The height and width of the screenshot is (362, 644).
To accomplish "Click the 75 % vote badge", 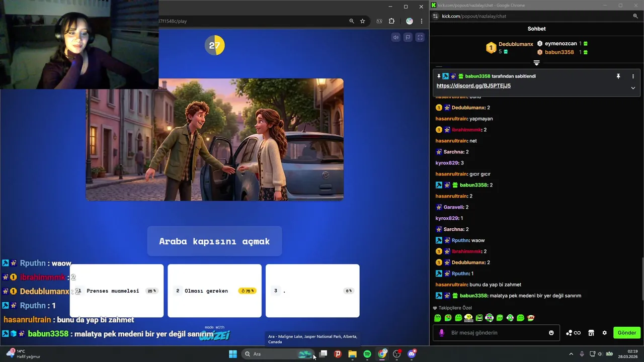I will 247,291.
